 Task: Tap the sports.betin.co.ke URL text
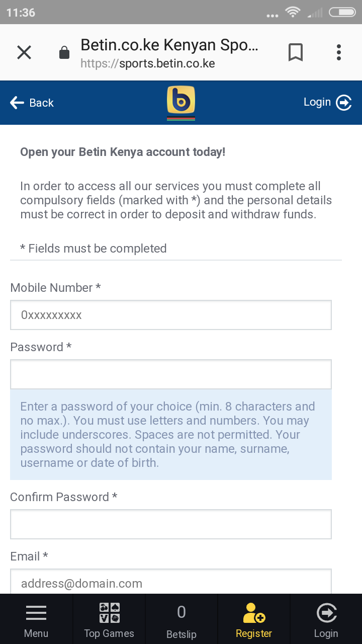(148, 64)
